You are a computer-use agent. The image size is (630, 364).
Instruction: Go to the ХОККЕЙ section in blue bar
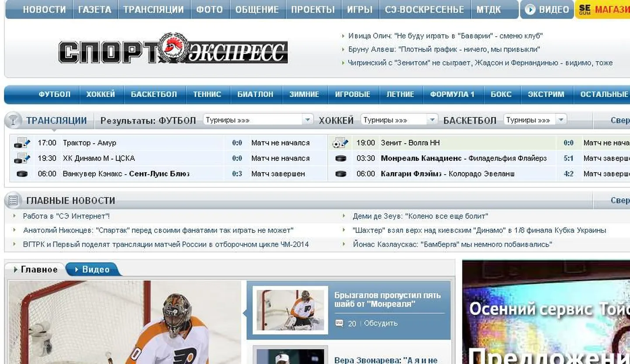point(100,94)
